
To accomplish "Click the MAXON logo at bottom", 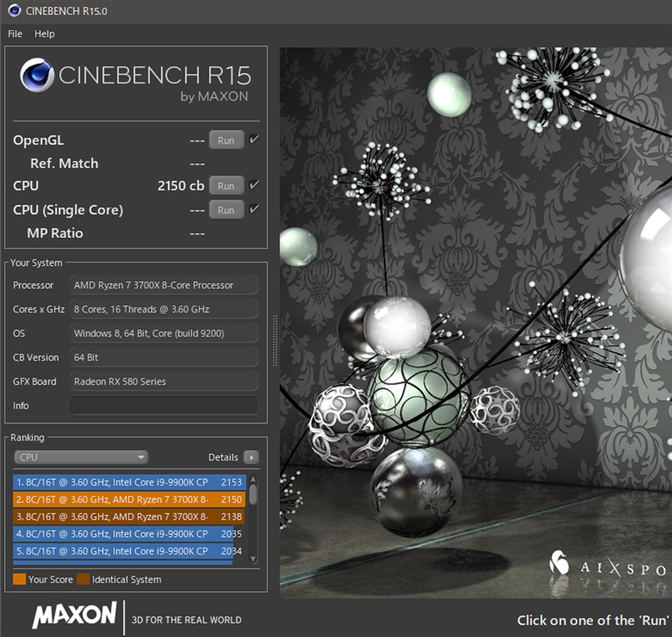I will pos(75,615).
